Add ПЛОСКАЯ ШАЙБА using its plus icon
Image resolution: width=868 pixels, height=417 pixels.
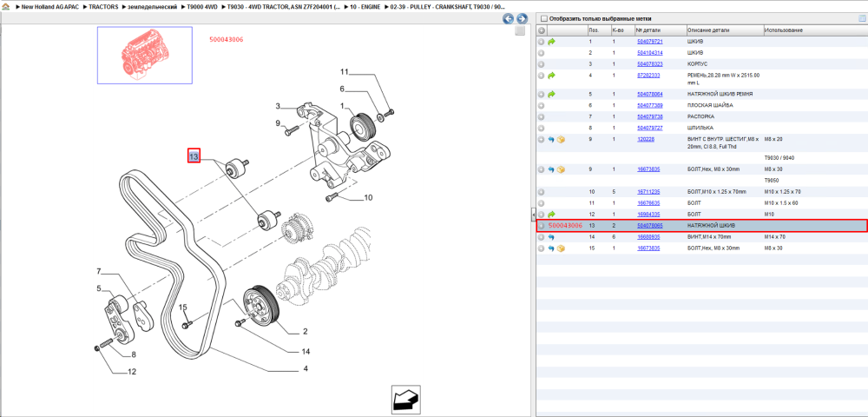[542, 105]
